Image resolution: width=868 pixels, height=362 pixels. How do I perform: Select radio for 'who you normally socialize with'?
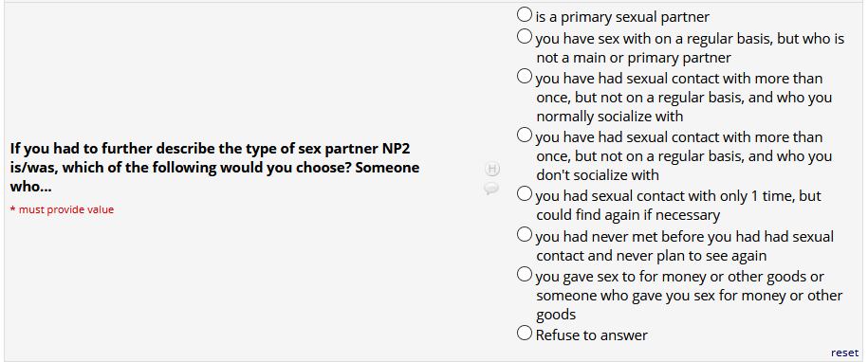pos(524,76)
